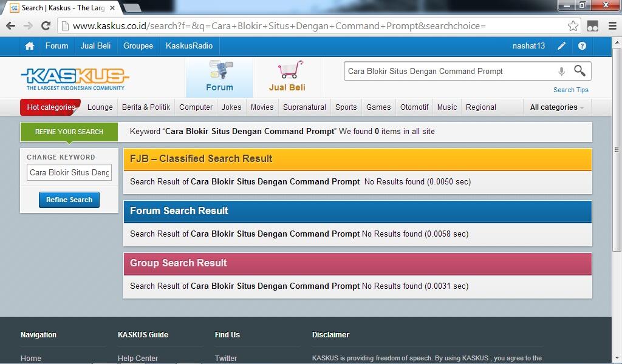Select the Music category
The image size is (622, 364).
pyautogui.click(x=447, y=107)
